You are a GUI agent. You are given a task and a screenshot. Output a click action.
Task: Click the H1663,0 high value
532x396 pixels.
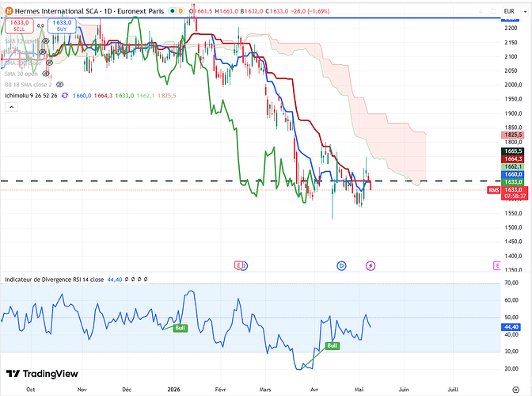coord(227,11)
